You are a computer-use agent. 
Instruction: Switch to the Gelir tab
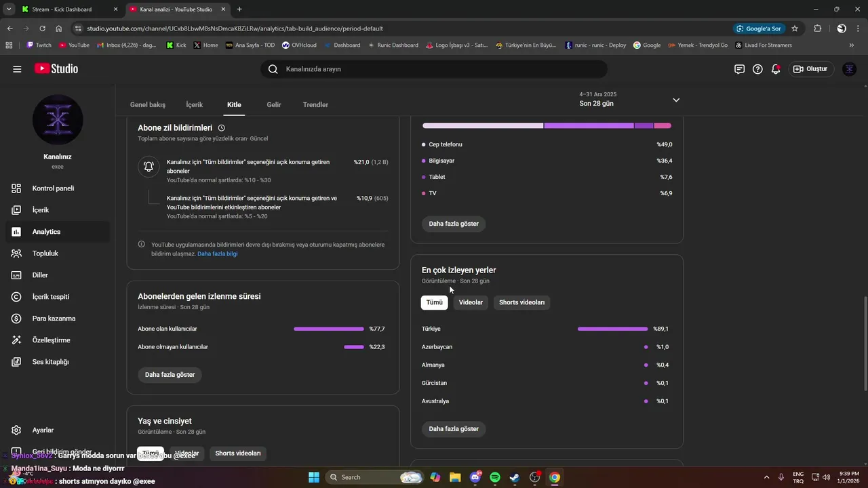(274, 105)
